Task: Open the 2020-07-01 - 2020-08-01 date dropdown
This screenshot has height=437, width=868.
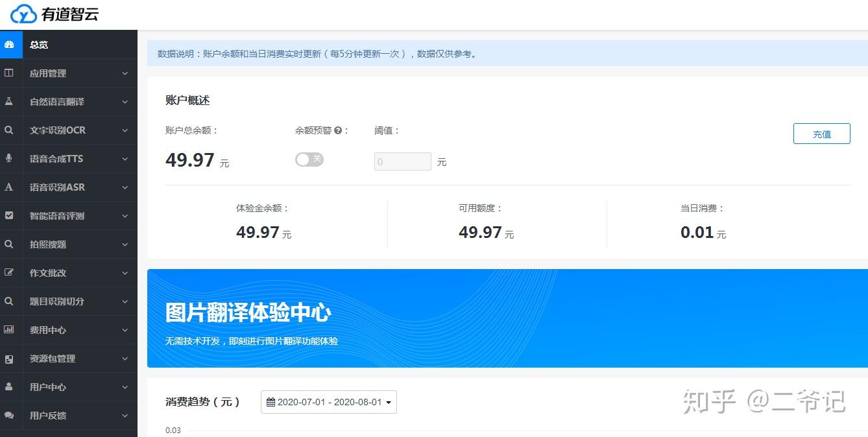Action: [x=328, y=402]
